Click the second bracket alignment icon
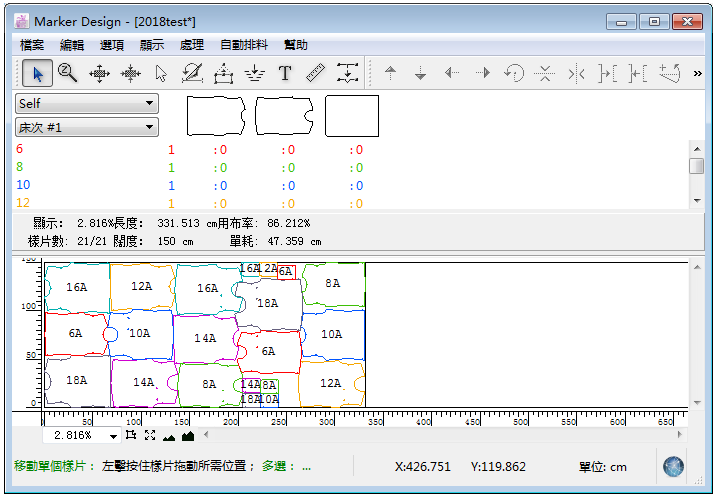The width and height of the screenshot is (715, 500). click(x=637, y=73)
